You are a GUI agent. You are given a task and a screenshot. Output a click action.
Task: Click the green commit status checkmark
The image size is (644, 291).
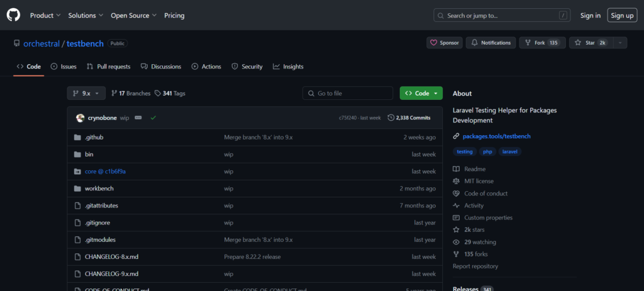click(x=153, y=118)
